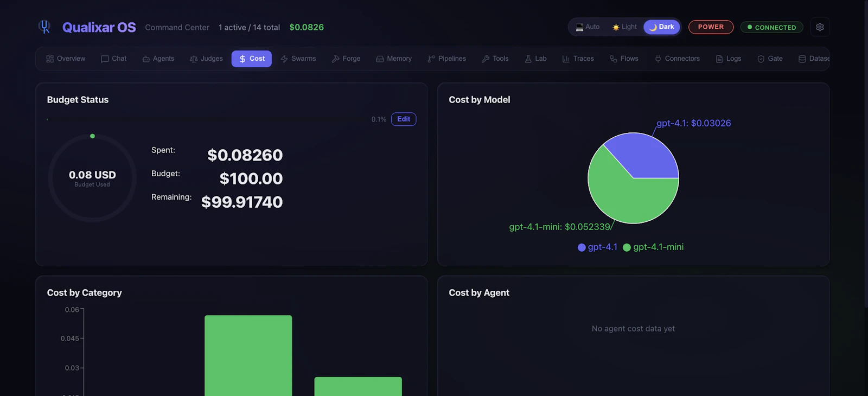Click the circular Budget Used gauge
This screenshot has width=868, height=396.
click(x=92, y=178)
